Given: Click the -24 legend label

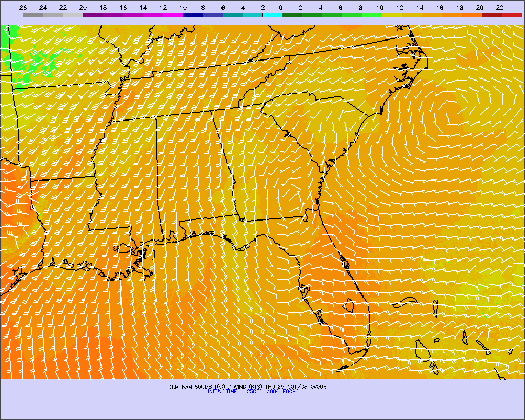Looking at the screenshot, I should coord(41,7).
